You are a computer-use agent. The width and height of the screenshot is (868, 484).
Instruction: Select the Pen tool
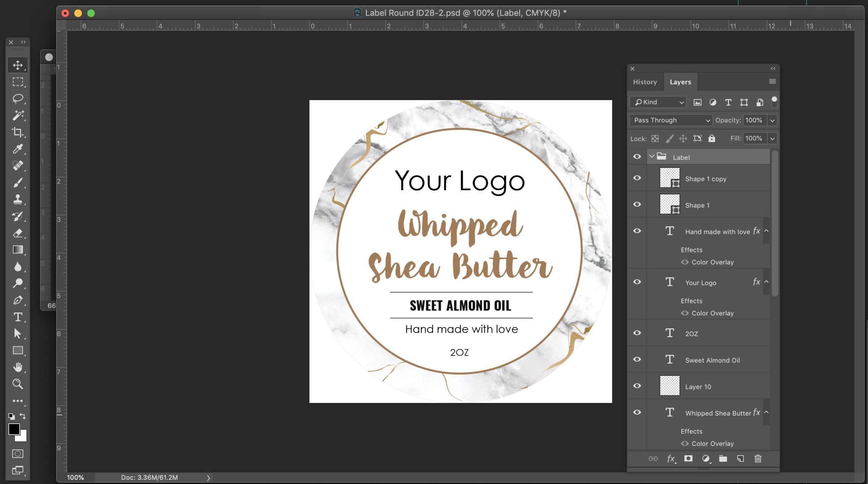coord(18,300)
